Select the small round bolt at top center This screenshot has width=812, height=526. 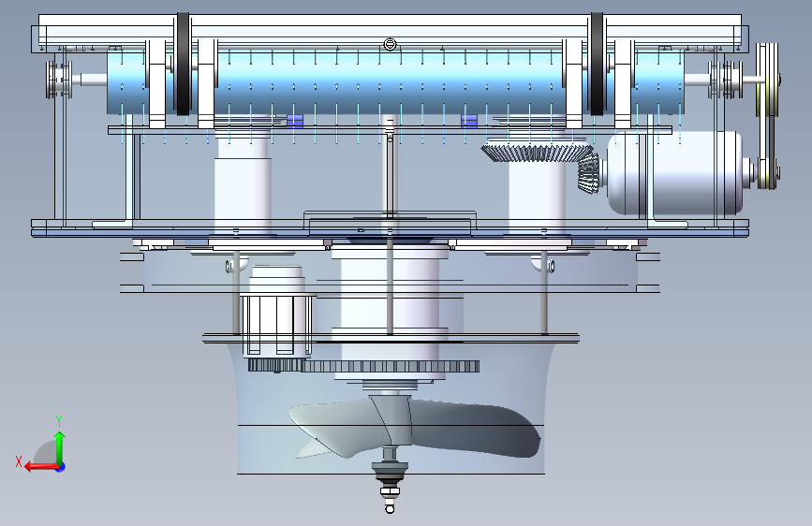(x=390, y=45)
